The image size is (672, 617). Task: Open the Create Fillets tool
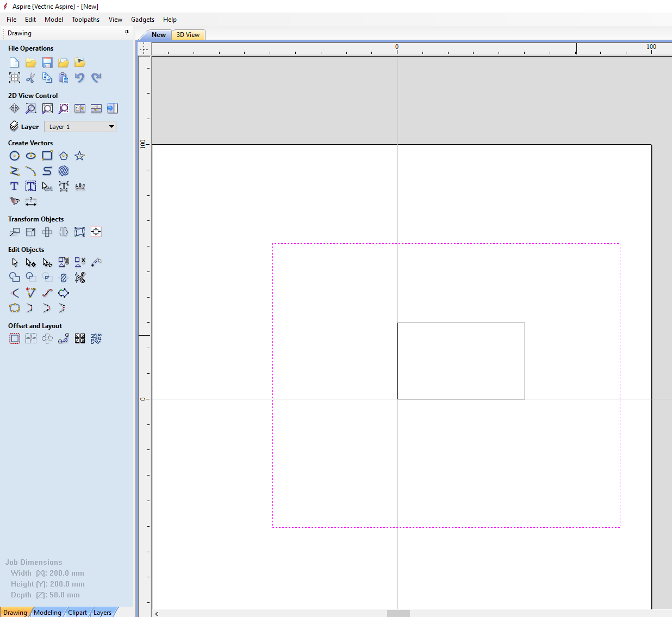point(15,293)
